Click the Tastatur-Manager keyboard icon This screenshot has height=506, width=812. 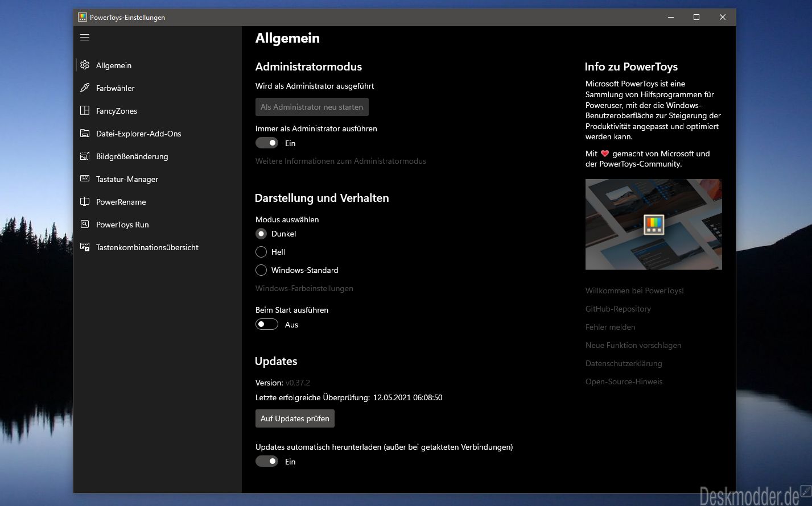coord(85,179)
